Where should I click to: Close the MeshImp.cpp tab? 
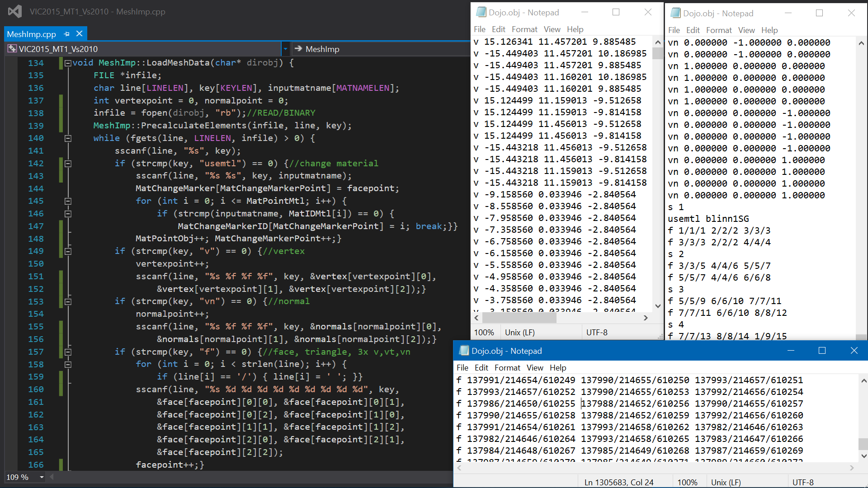(x=79, y=34)
